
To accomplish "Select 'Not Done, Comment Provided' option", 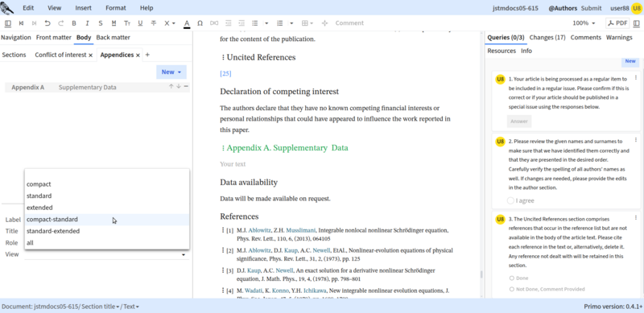I will coord(512,289).
